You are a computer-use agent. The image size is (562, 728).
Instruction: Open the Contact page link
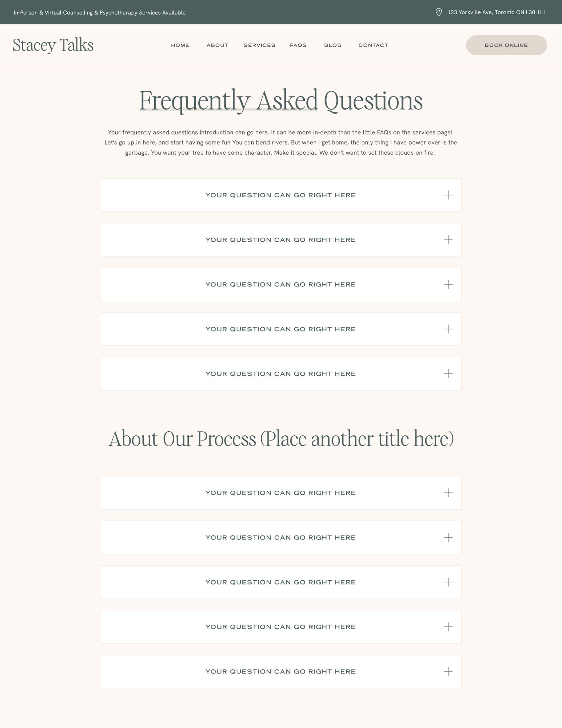point(373,45)
